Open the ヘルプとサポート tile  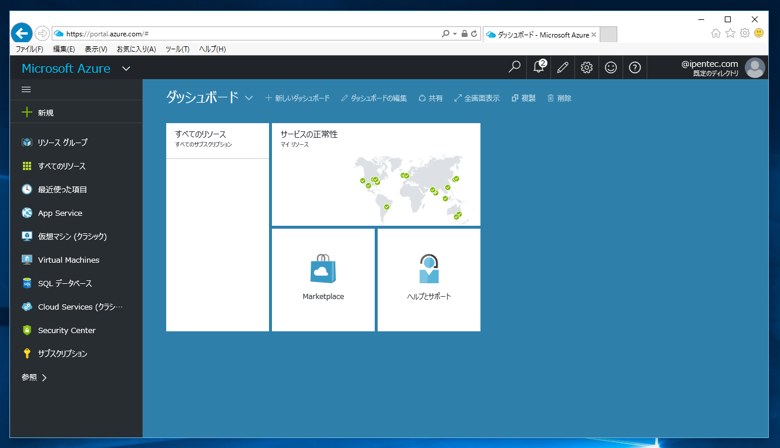[429, 280]
